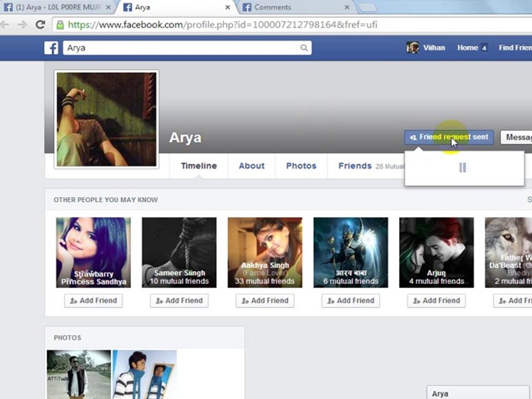Click the Facebook logo icon in header

click(x=51, y=48)
